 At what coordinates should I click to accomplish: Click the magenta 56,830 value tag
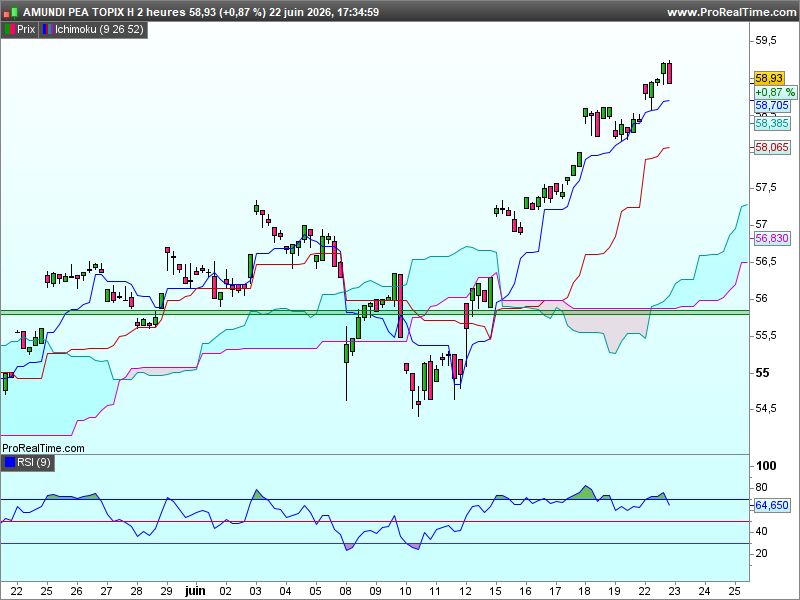[x=772, y=238]
